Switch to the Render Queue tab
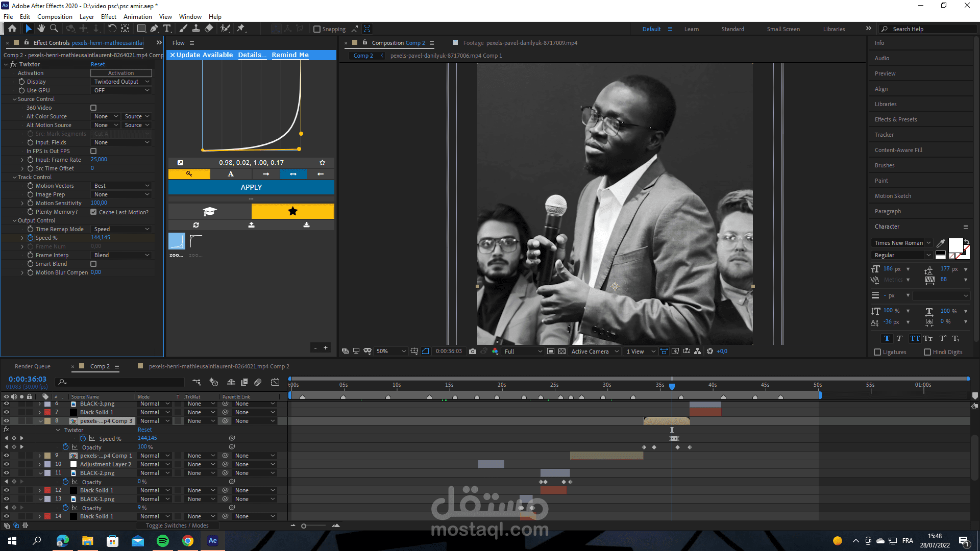Screen dimensions: 980x551 (x=32, y=366)
